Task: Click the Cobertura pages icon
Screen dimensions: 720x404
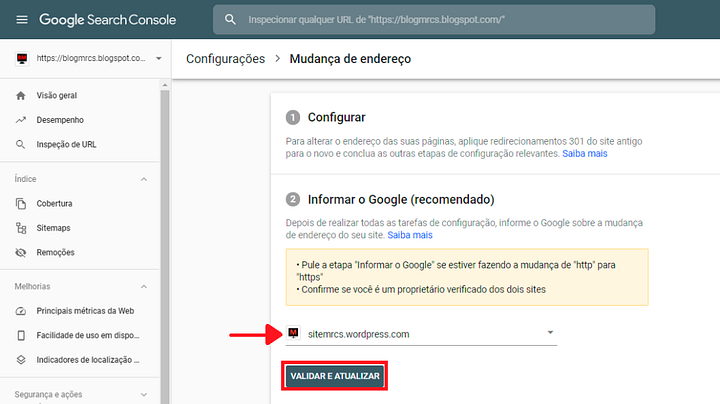Action: [21, 203]
